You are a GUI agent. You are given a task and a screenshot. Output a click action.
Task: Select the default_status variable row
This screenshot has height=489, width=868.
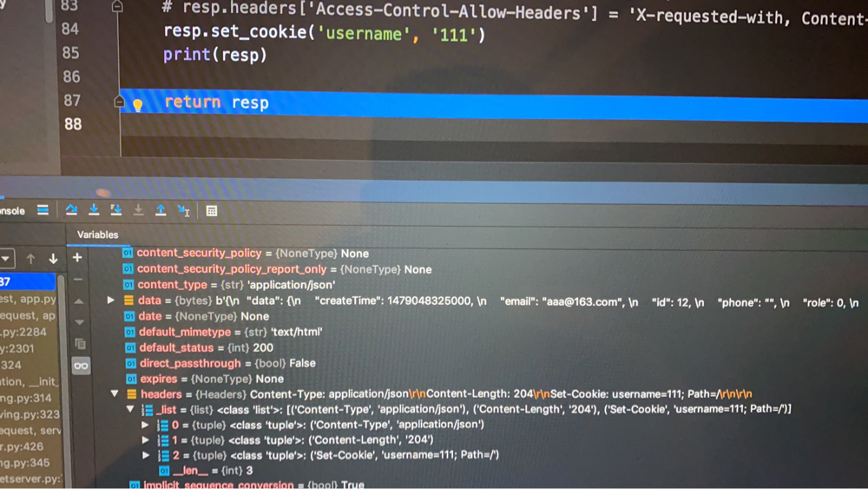point(200,347)
